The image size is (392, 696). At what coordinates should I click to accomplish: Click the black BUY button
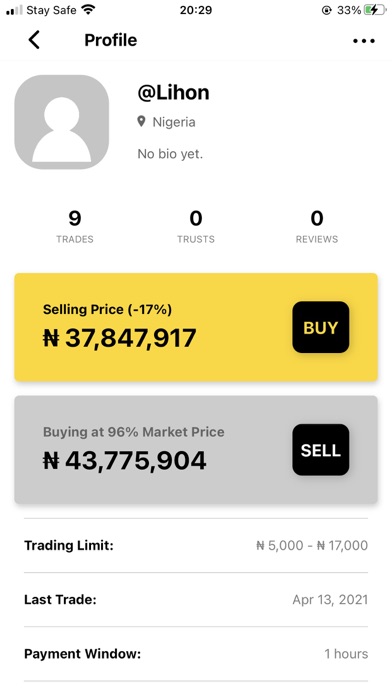pos(321,327)
